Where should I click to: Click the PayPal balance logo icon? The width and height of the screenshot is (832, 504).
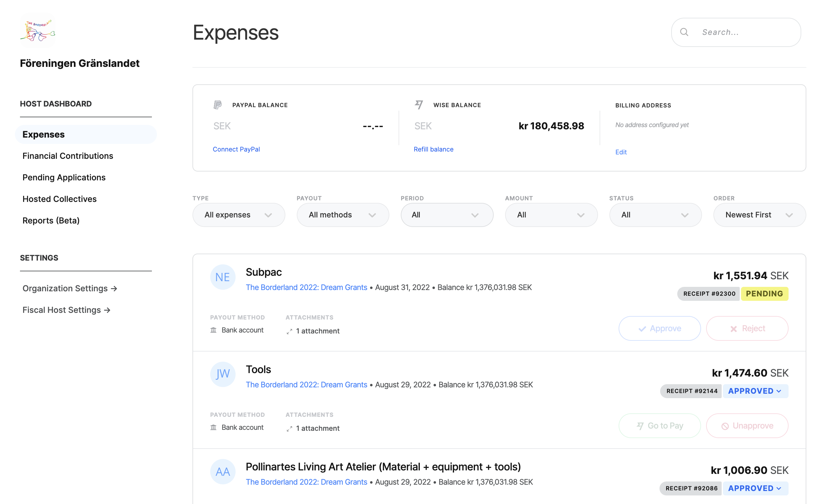click(x=218, y=105)
